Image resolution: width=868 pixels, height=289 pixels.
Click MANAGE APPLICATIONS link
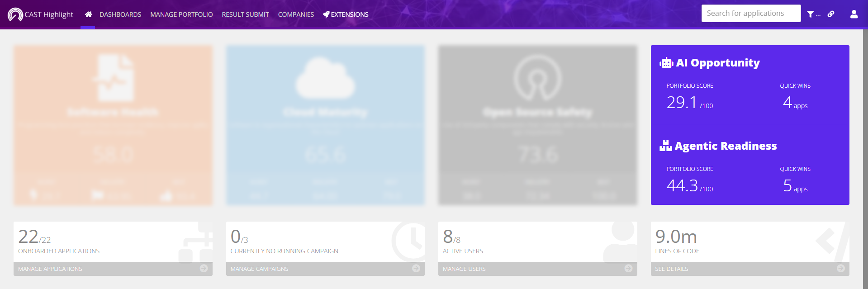pos(50,269)
